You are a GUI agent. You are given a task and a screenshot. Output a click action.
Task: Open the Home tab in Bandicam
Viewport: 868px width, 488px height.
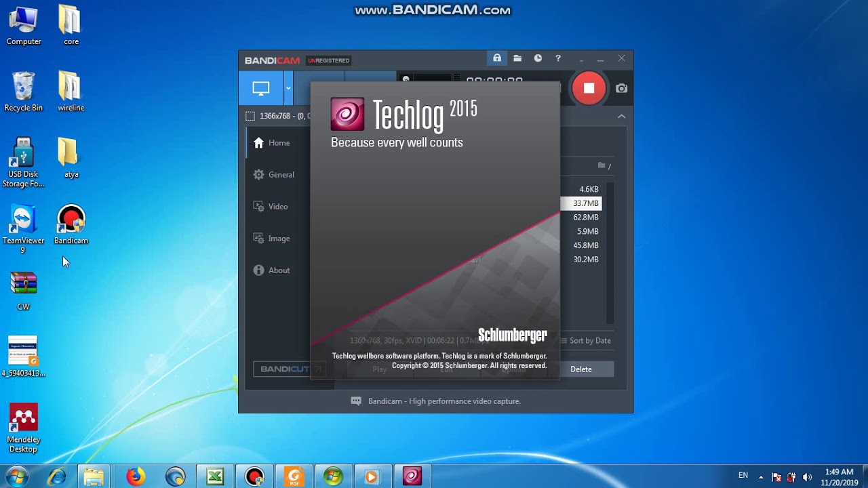pos(271,143)
